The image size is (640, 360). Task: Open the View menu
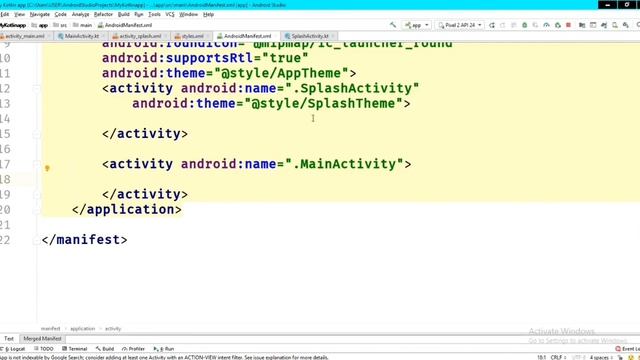(19, 14)
